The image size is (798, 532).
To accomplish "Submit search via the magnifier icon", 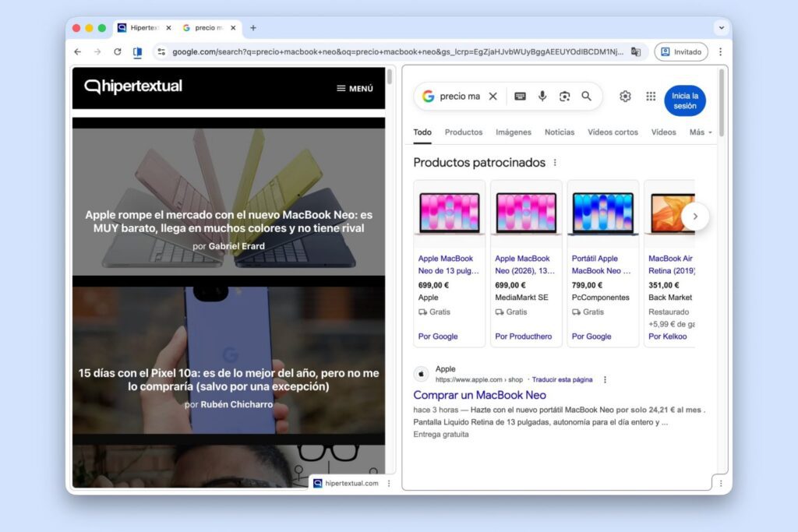I will [x=584, y=96].
